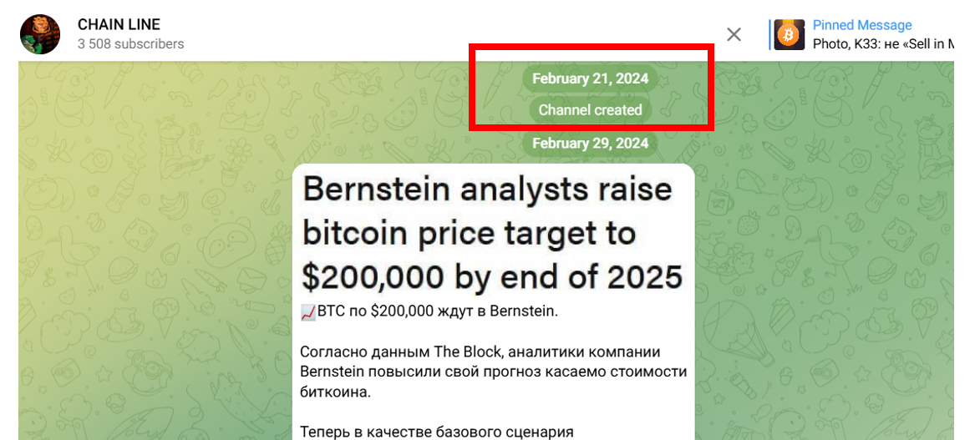Open the pinned preview text starting with Photo, K33
The image size is (980, 440).
(x=883, y=43)
